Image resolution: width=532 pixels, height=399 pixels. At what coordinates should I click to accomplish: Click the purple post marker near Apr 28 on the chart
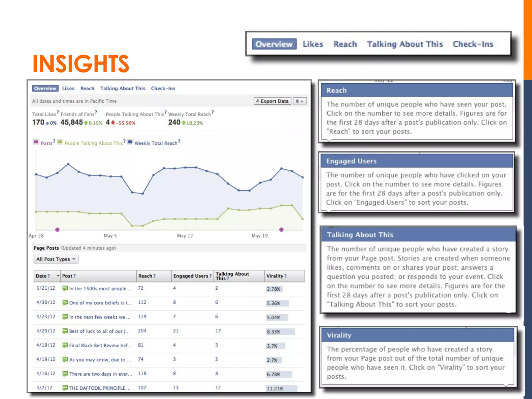[x=57, y=230]
